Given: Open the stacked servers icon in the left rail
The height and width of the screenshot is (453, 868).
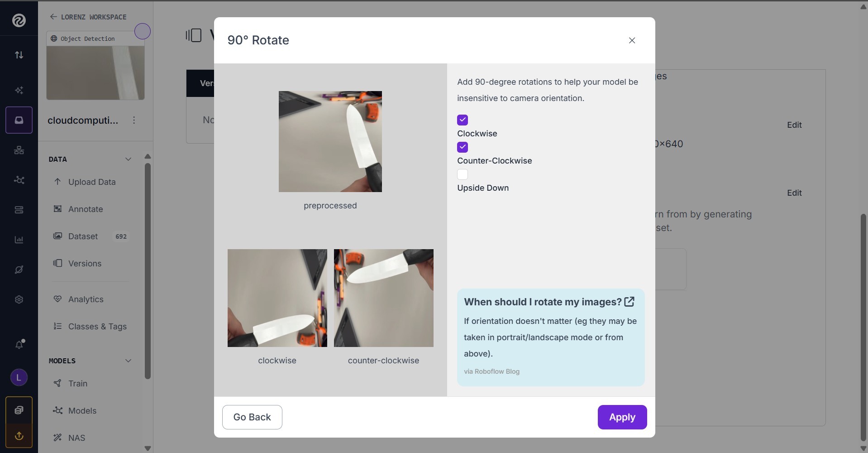Looking at the screenshot, I should (x=19, y=210).
